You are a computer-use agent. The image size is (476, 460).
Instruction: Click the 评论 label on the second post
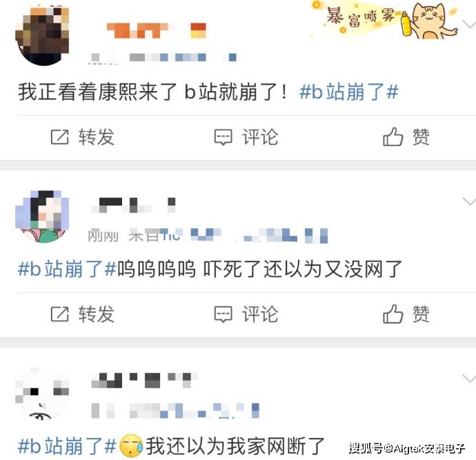[260, 314]
